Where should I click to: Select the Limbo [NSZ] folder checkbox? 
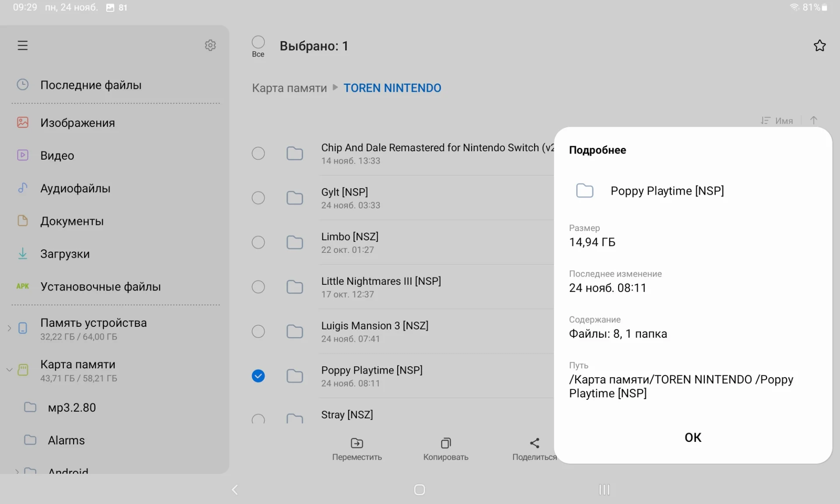point(258,242)
